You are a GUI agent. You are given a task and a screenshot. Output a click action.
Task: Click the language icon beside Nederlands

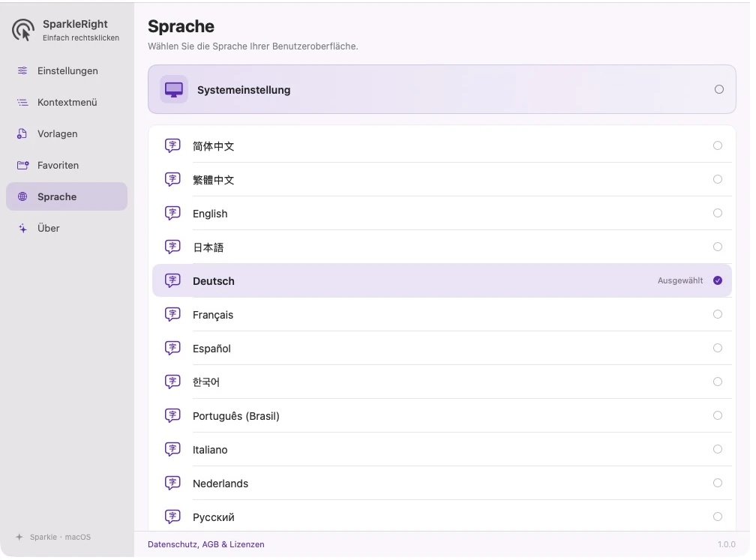point(172,483)
